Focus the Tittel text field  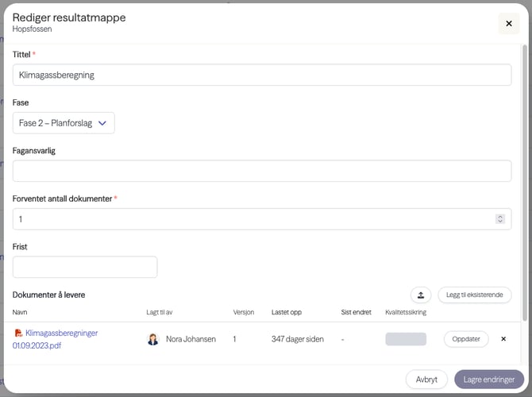click(261, 75)
